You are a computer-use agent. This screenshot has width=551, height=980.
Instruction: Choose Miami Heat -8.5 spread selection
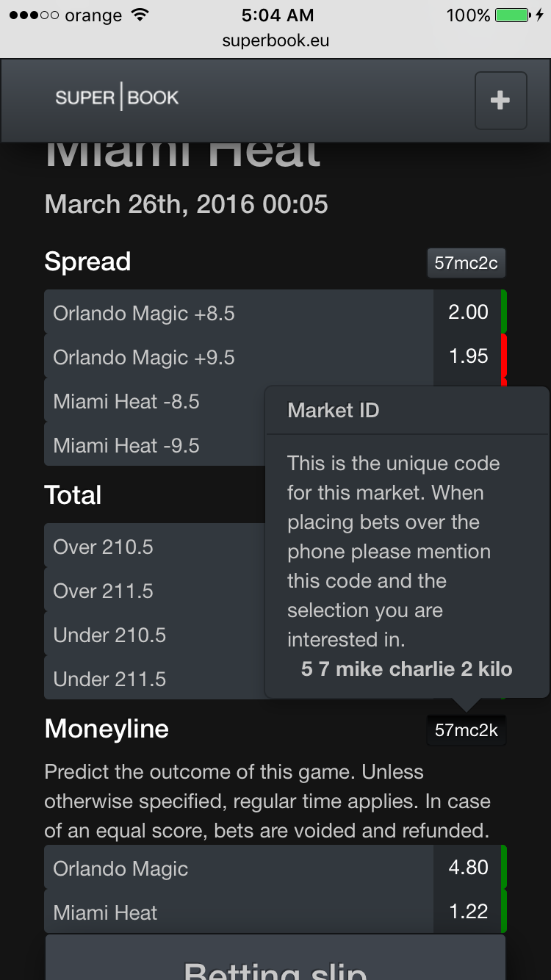click(x=126, y=401)
